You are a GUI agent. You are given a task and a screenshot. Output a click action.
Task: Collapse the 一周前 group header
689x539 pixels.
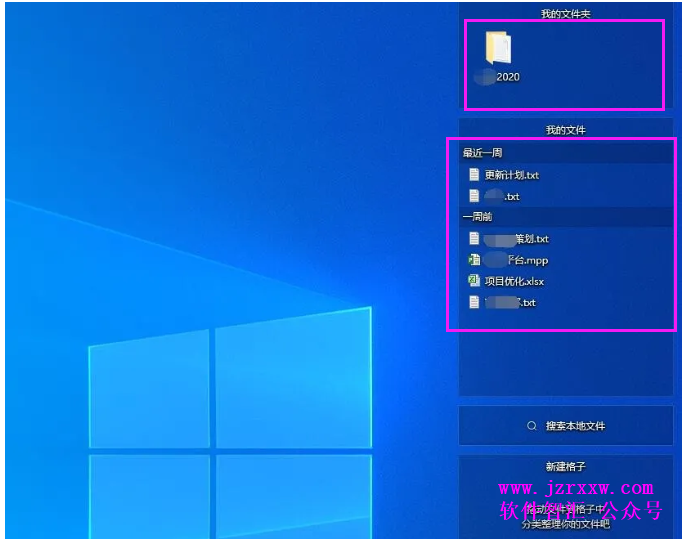pos(566,217)
